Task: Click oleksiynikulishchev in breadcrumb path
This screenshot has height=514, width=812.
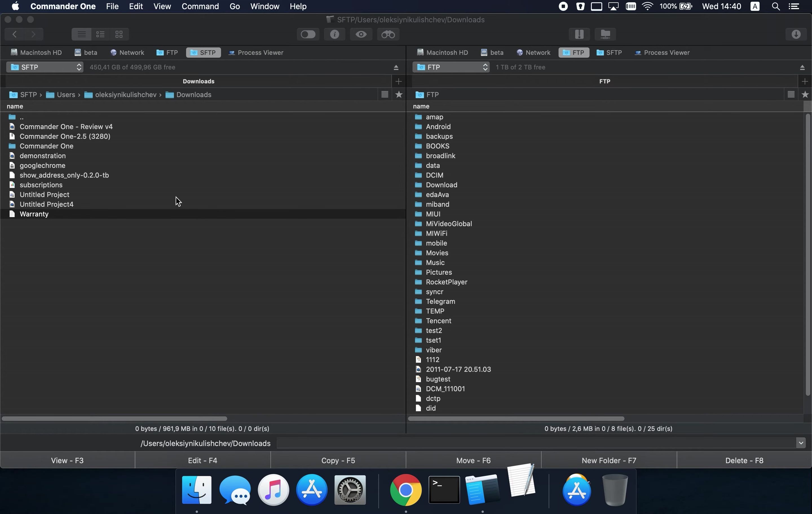Action: [120, 95]
